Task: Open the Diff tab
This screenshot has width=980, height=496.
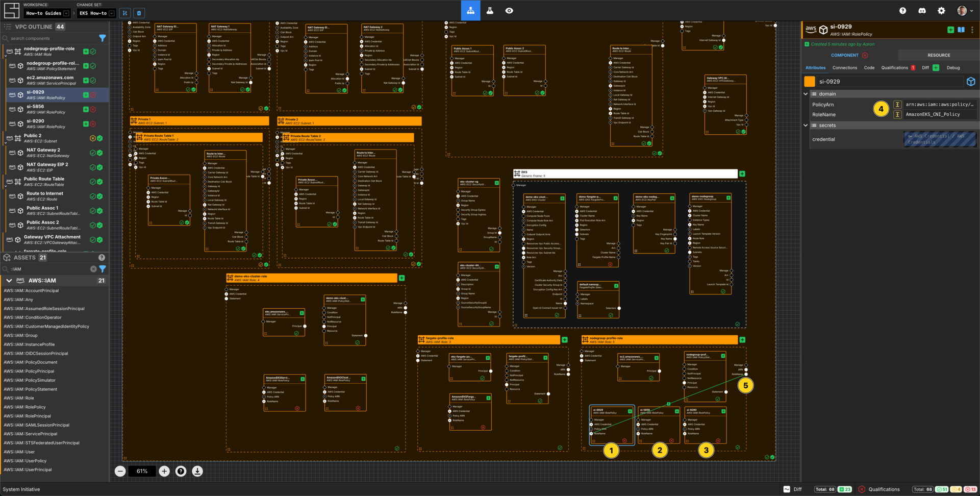Action: [930, 68]
